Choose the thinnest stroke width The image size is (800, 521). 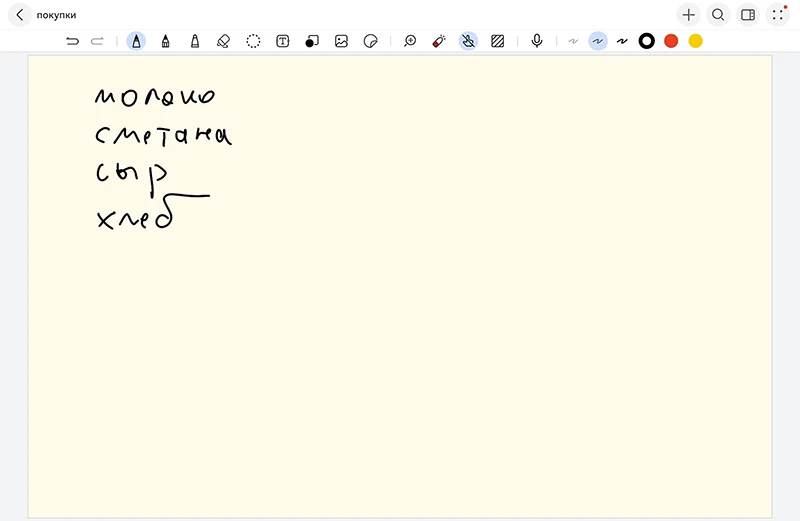(x=573, y=41)
